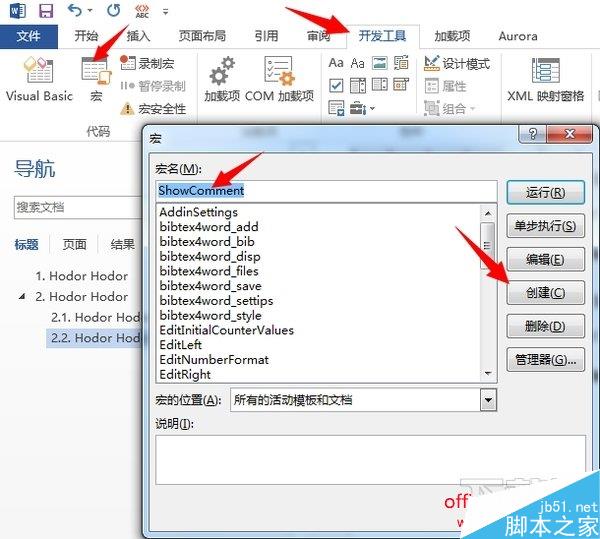Collapse the 2. Hodor Hodor heading triangle
The height and width of the screenshot is (539, 600).
22,296
